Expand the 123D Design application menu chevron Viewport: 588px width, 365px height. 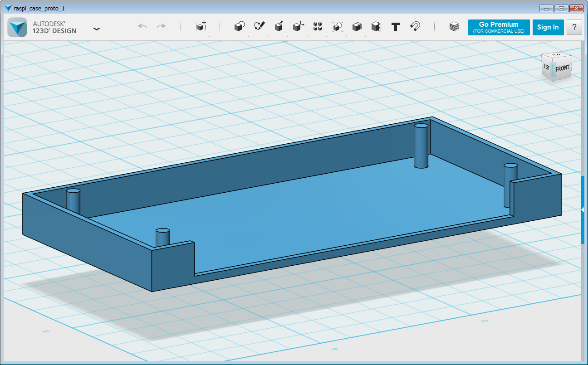tap(96, 29)
